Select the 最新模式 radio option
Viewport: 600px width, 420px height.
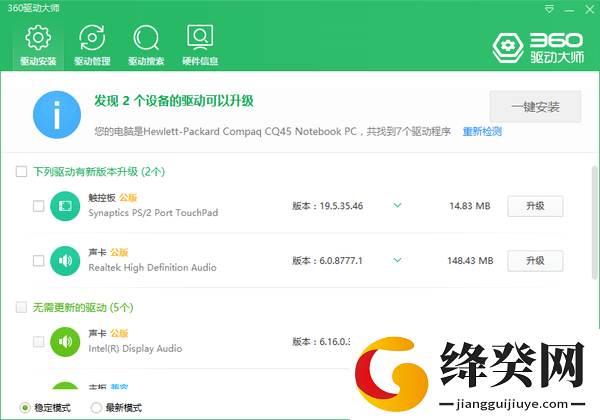point(96,408)
